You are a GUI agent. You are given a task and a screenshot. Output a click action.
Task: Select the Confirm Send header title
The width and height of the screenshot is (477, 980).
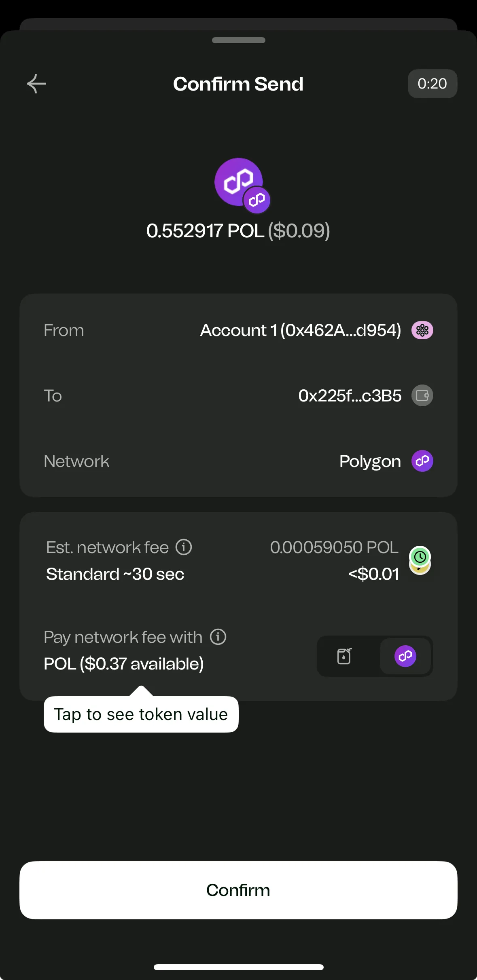pos(238,84)
